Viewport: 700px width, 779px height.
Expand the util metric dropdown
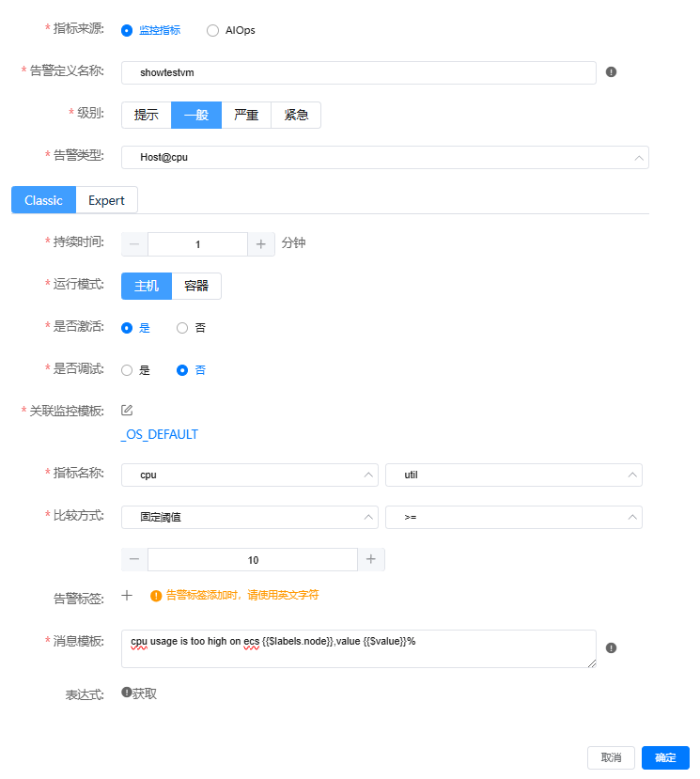point(513,475)
